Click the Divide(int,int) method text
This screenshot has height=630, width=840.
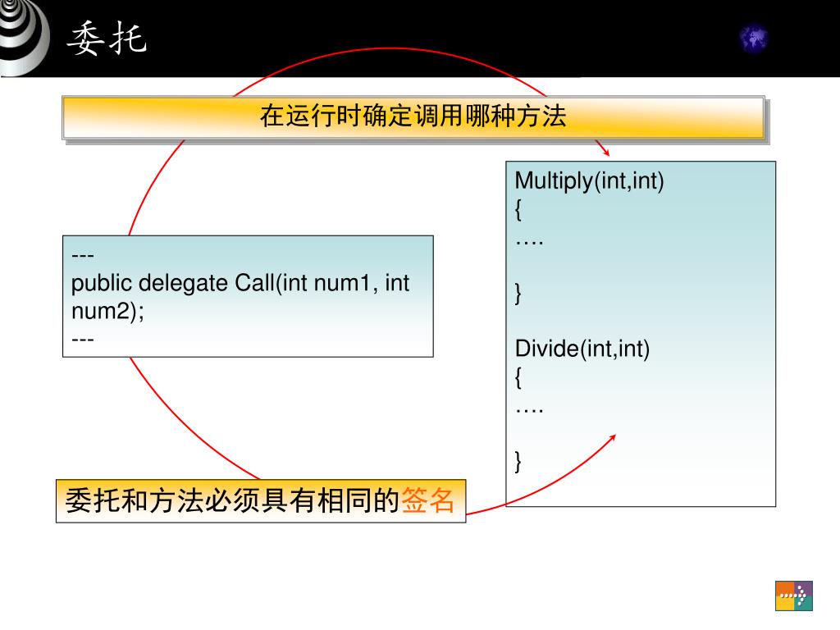click(x=582, y=349)
